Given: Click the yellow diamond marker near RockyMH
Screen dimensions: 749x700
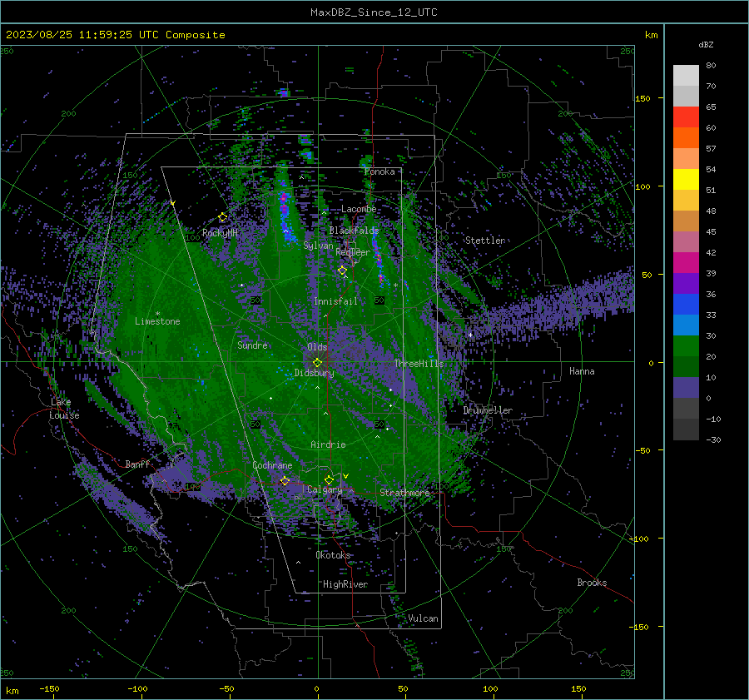Looking at the screenshot, I should 222,217.
